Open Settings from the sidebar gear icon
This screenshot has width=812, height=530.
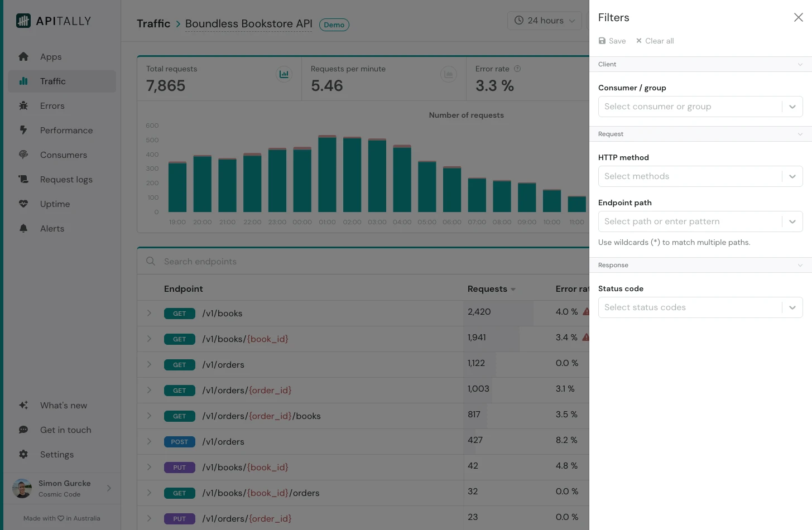click(23, 454)
